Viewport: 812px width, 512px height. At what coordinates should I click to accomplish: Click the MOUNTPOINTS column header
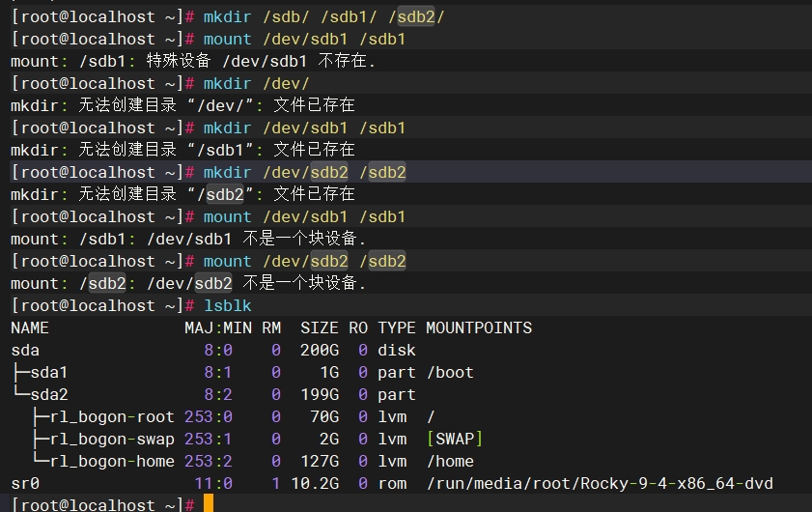(x=479, y=328)
